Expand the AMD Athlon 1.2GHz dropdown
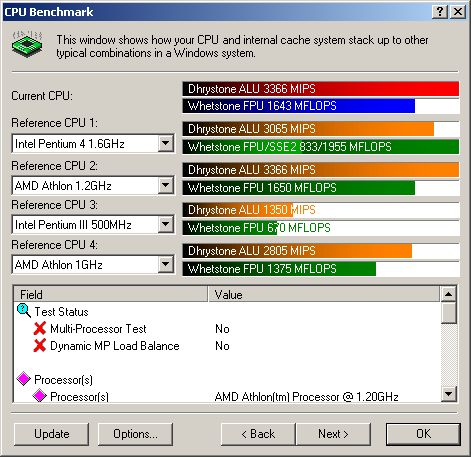 [x=165, y=185]
